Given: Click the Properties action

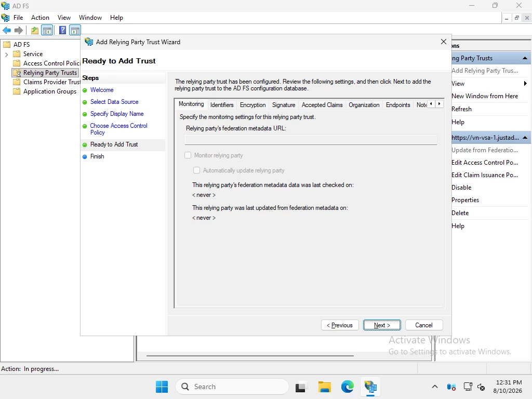Looking at the screenshot, I should click(x=465, y=200).
